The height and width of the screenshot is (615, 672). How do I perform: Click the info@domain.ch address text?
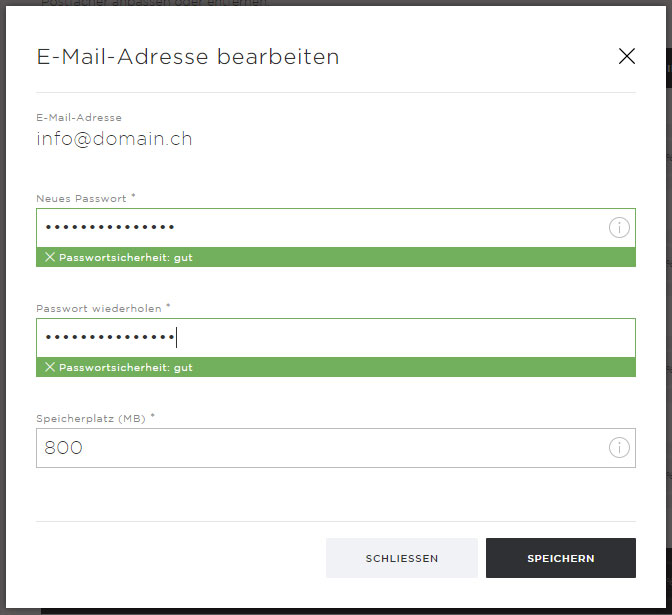(114, 139)
